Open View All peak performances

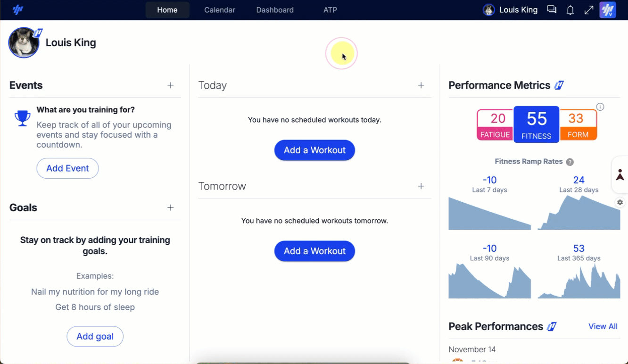603,326
